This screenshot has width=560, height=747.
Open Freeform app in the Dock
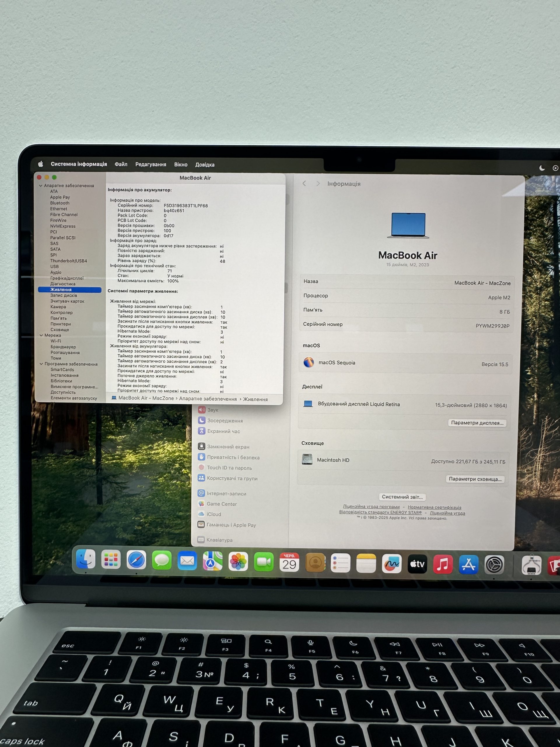[x=392, y=564]
